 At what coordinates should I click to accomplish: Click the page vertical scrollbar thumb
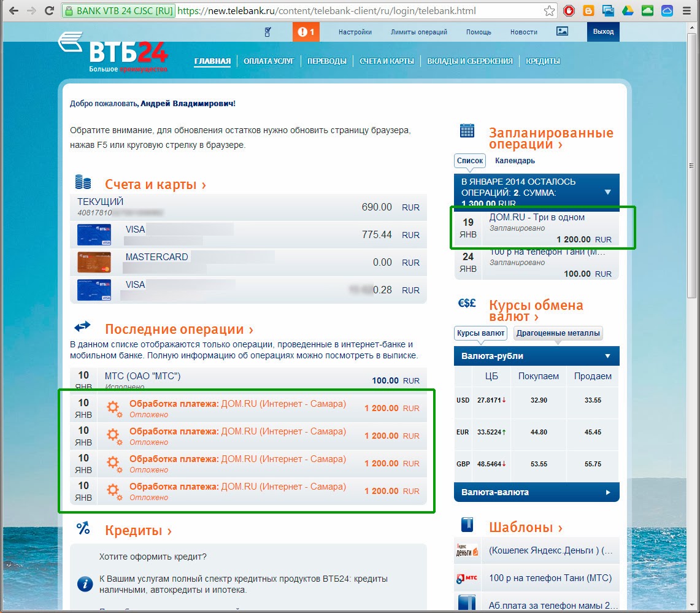click(691, 165)
